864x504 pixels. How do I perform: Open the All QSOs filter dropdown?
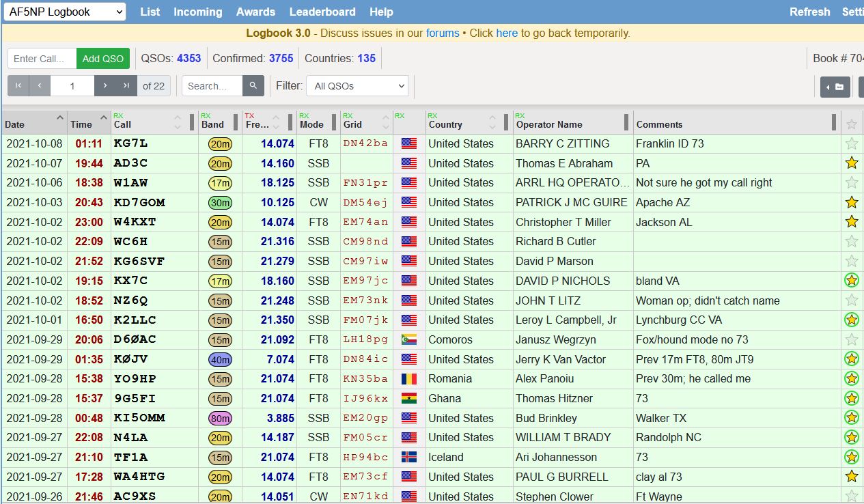[x=357, y=85]
